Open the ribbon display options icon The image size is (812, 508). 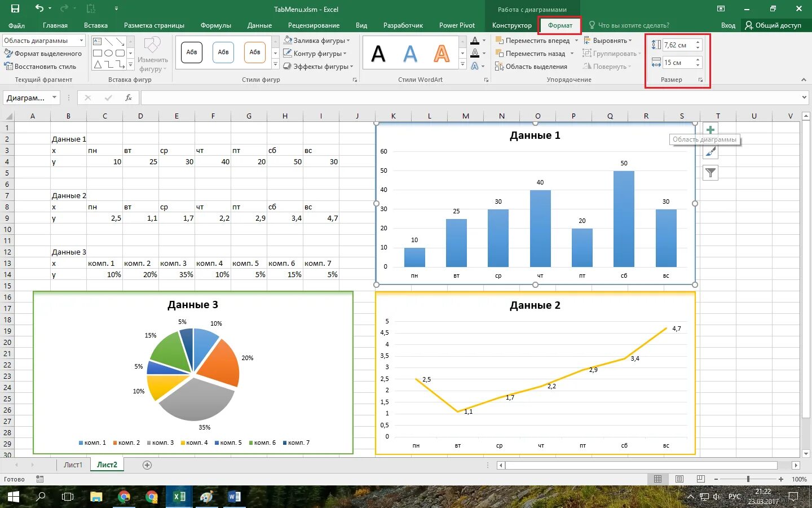tap(721, 8)
